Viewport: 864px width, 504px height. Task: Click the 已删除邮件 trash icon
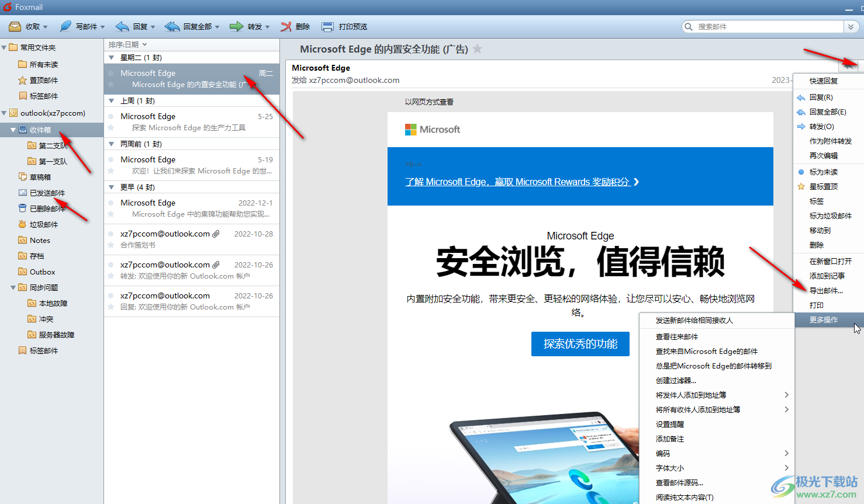pyautogui.click(x=23, y=208)
